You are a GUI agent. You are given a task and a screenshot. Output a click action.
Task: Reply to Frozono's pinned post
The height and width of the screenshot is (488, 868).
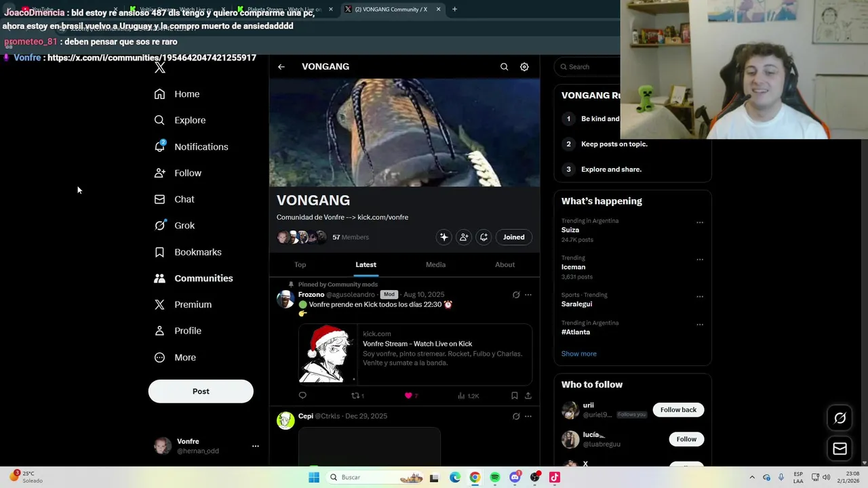pyautogui.click(x=302, y=396)
